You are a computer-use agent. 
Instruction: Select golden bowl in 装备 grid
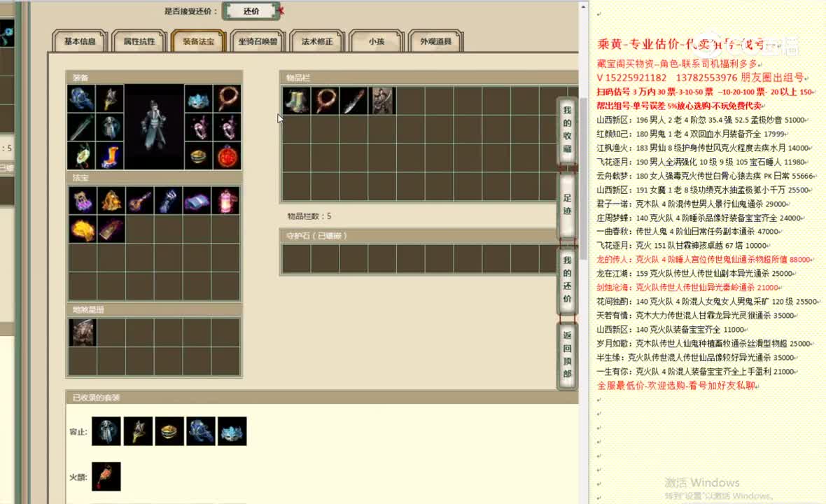coord(198,155)
